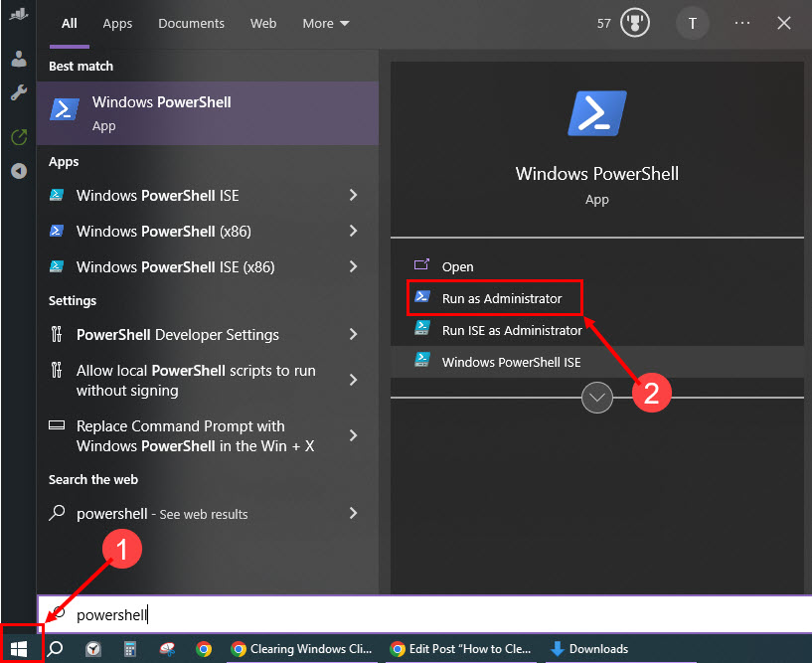Click into the powershell search box
812x663 pixels.
coord(398,615)
